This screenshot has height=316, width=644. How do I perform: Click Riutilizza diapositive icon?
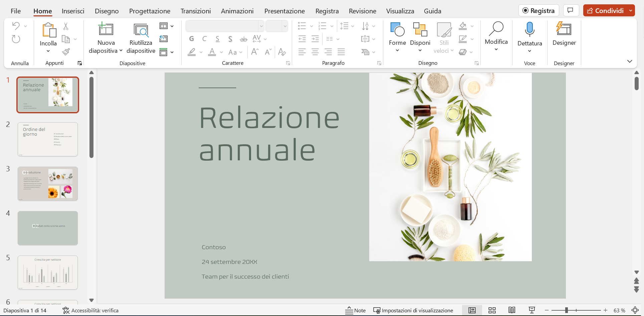pos(141,30)
